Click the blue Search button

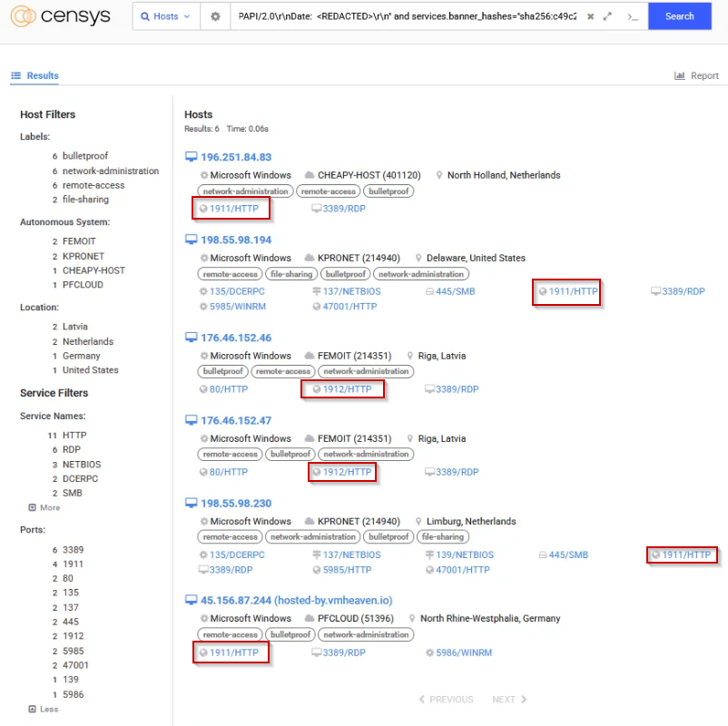click(680, 16)
